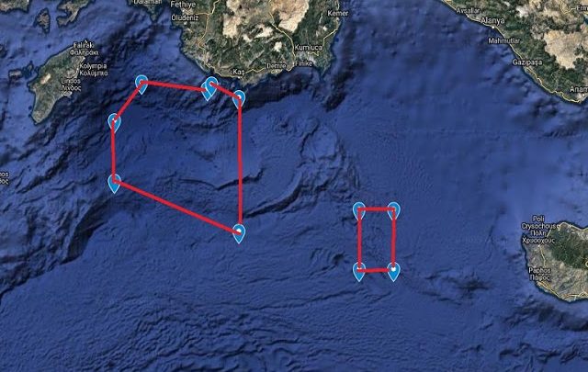588x372 pixels.
Task: Select the Gazipaşa place label
Action: 527,62
